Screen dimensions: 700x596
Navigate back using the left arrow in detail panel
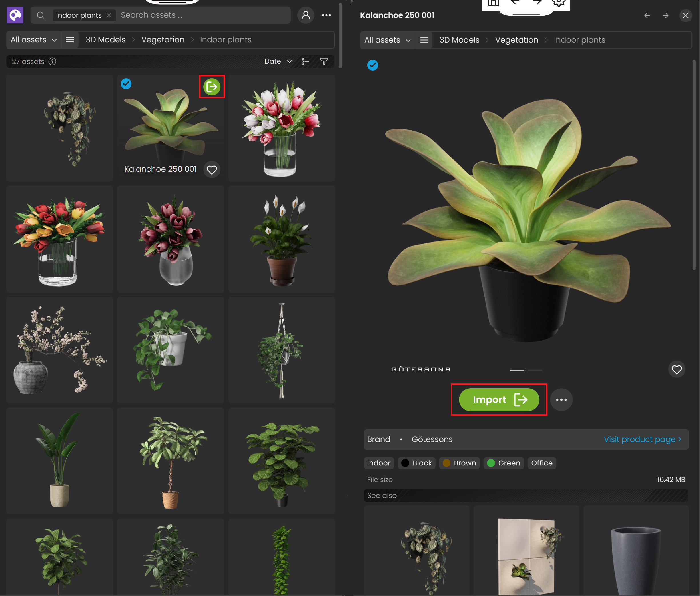(647, 15)
